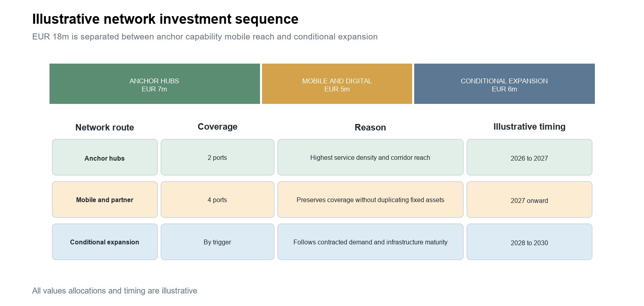Click the Coverage column header
Viewport: 644px width, 306px height.
click(x=217, y=126)
